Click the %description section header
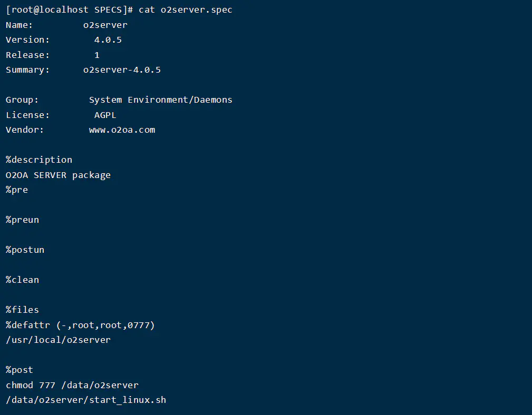 tap(39, 160)
